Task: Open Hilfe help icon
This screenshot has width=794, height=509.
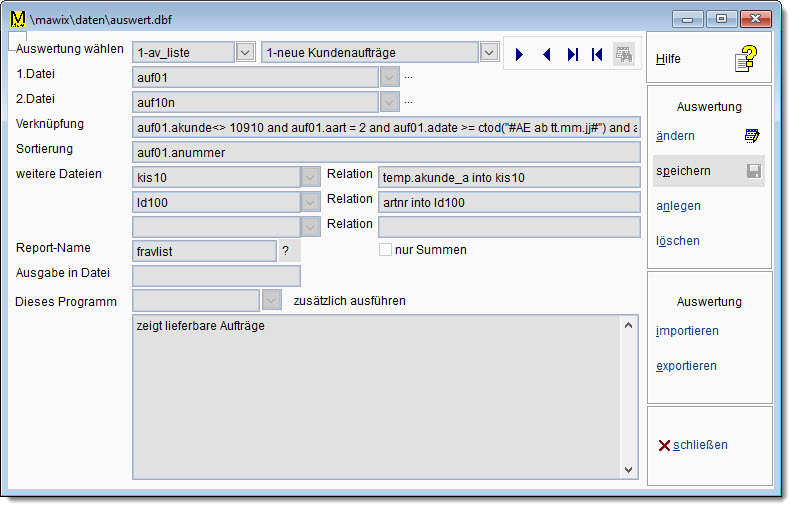Action: coord(747,60)
